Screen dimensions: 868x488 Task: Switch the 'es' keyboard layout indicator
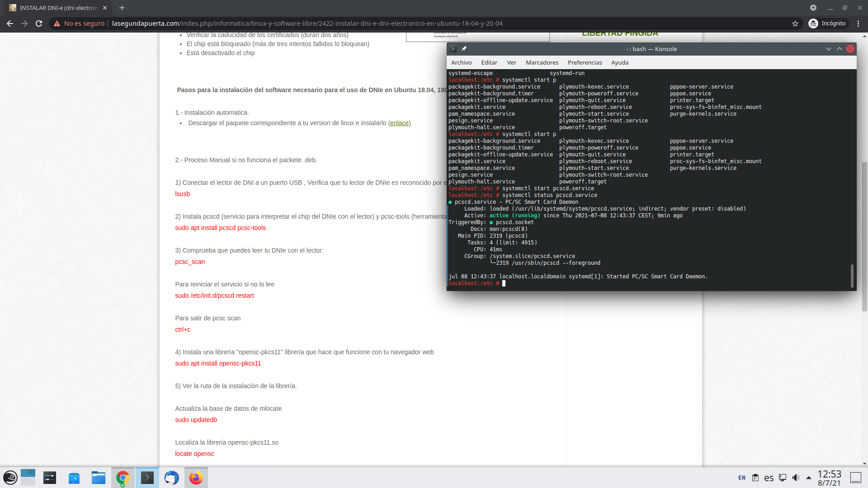tap(769, 478)
